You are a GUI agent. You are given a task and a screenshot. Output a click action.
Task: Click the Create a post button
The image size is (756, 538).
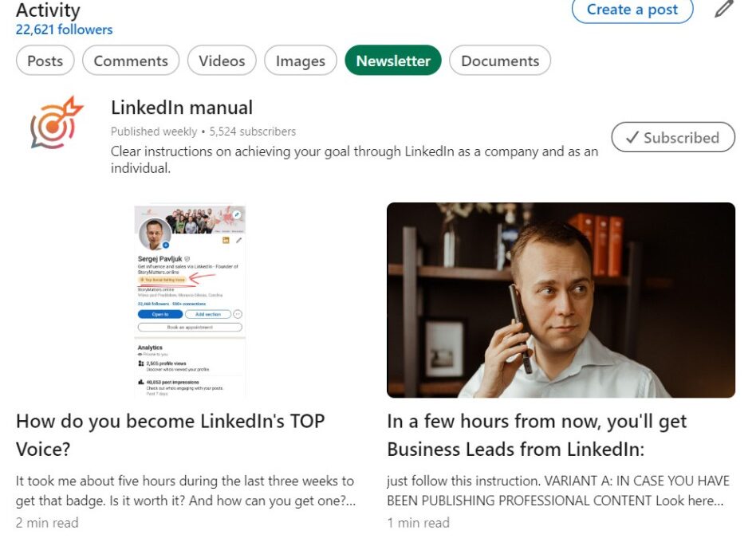tap(631, 10)
